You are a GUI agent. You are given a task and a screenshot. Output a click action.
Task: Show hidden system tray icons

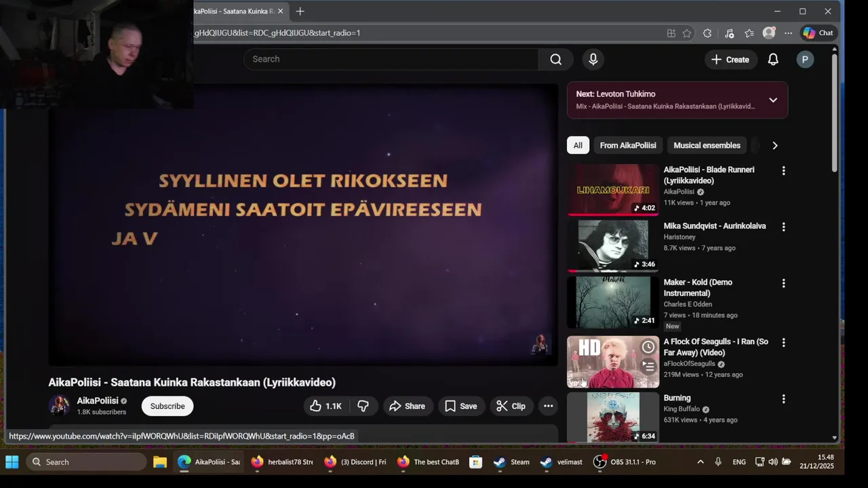tap(701, 462)
